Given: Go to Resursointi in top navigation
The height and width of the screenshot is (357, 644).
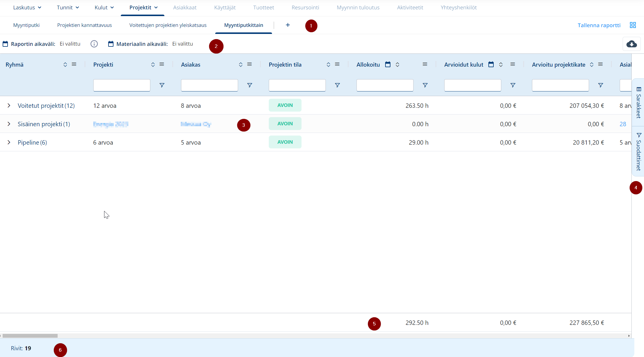Looking at the screenshot, I should coord(305,8).
